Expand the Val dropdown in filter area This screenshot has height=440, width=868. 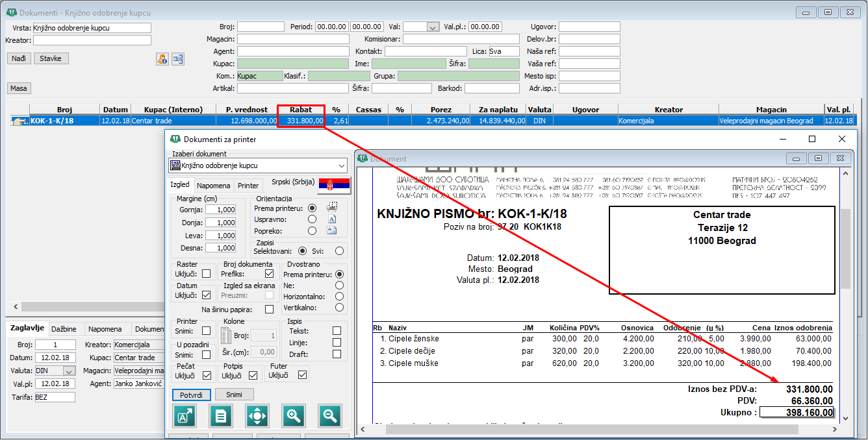coord(433,27)
